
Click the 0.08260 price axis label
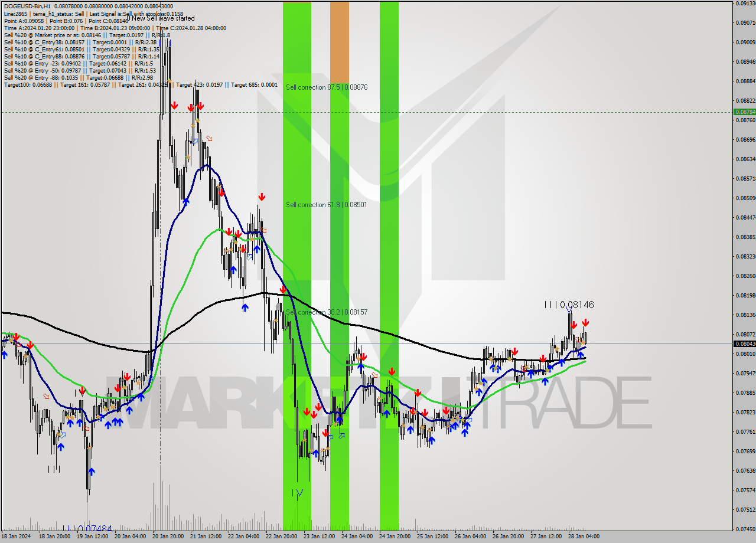point(745,276)
